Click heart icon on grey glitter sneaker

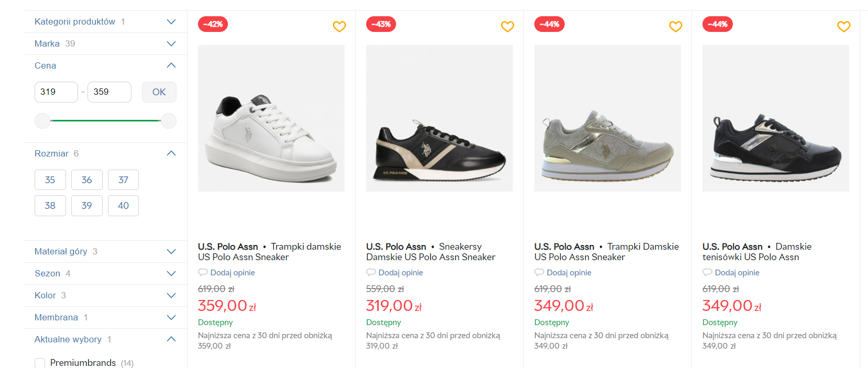[676, 26]
